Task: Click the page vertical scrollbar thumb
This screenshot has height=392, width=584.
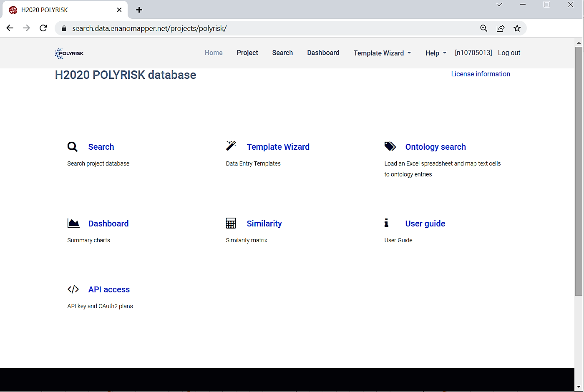Action: pyautogui.click(x=579, y=171)
